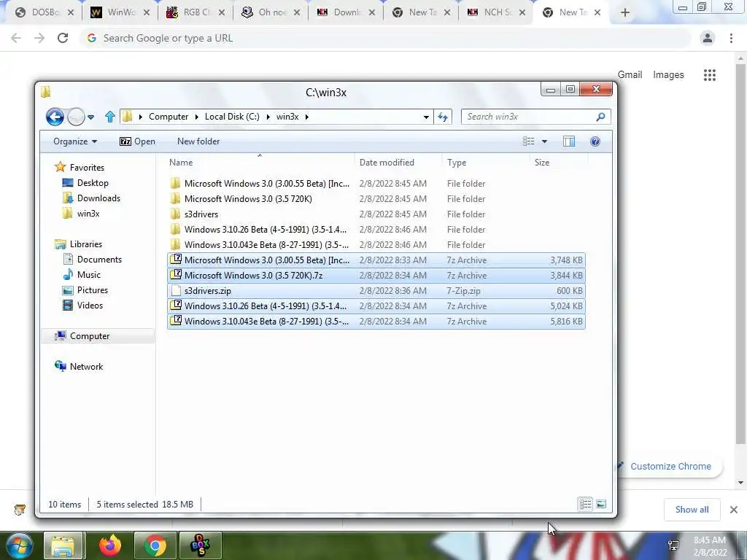Open Firefox from the taskbar
The width and height of the screenshot is (747, 560).
coord(109,545)
